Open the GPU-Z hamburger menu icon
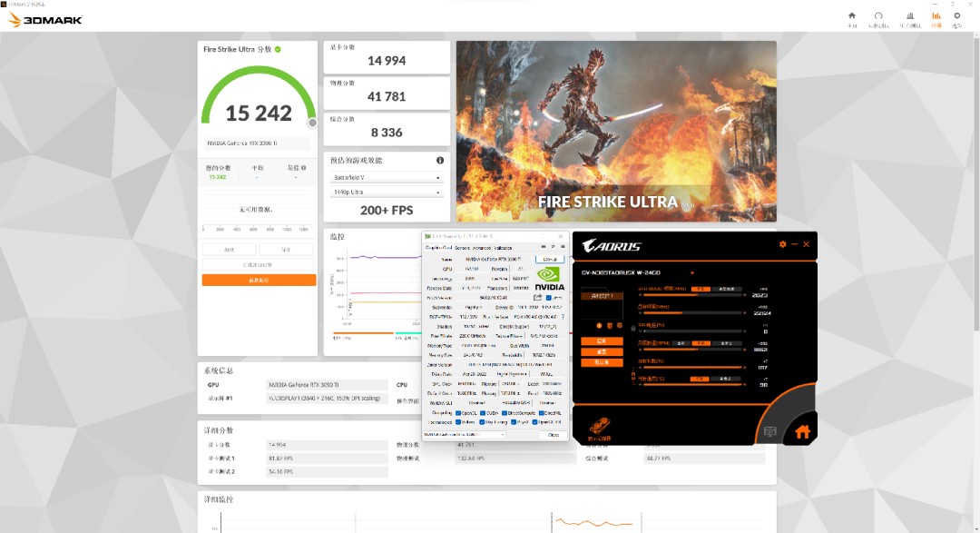The width and height of the screenshot is (980, 533). [x=563, y=247]
